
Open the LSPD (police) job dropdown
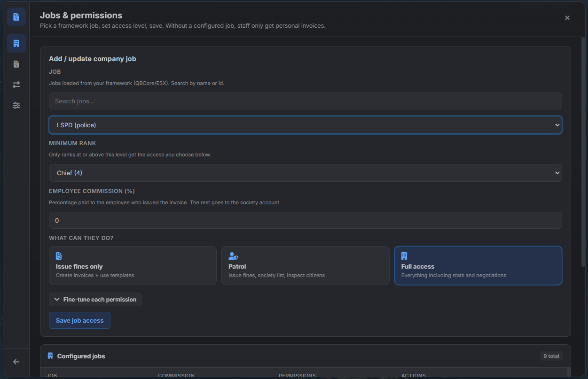coord(306,125)
